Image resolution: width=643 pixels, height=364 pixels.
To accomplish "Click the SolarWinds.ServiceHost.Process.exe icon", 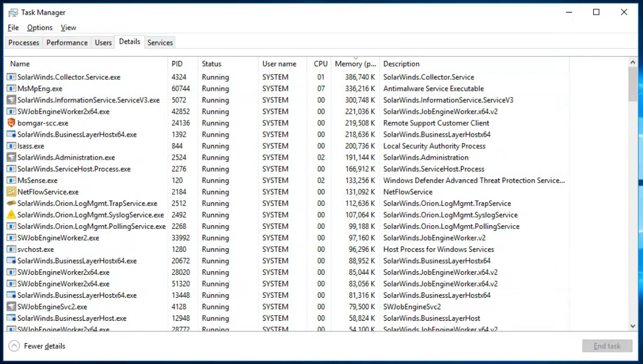I will tap(11, 169).
